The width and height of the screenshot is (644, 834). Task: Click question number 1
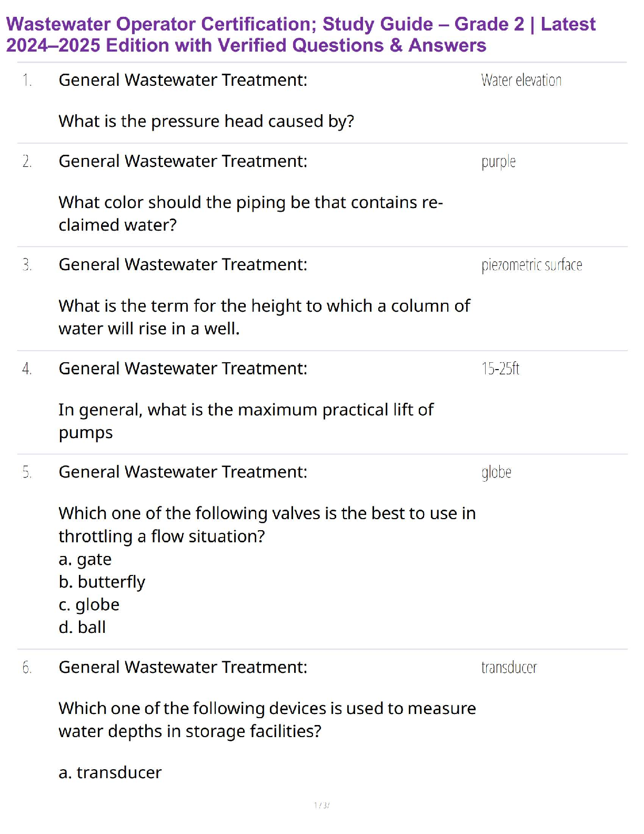pos(27,81)
